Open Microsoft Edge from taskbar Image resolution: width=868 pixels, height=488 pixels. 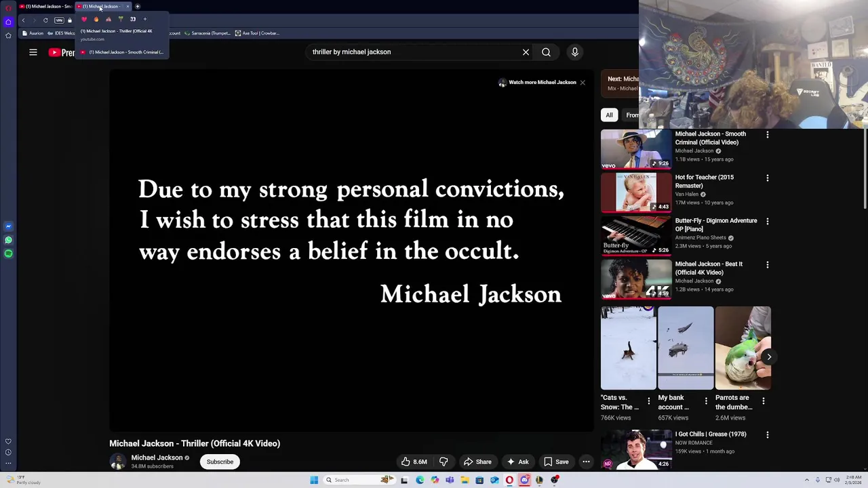[420, 480]
